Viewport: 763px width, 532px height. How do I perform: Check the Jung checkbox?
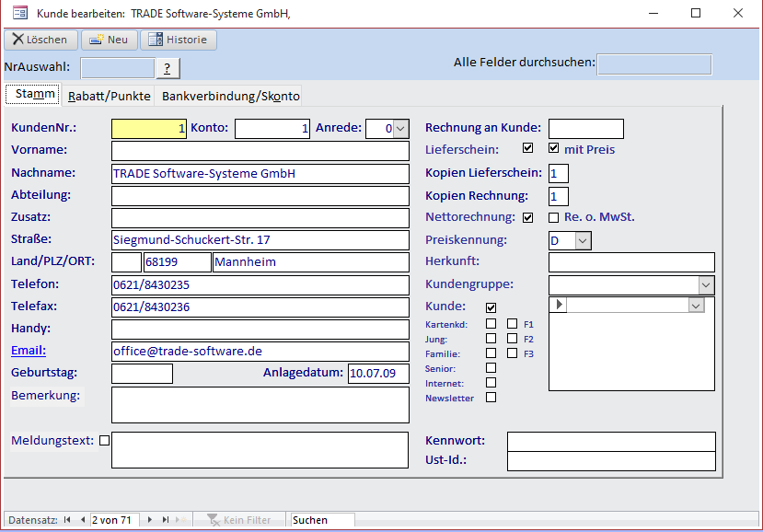pos(491,339)
